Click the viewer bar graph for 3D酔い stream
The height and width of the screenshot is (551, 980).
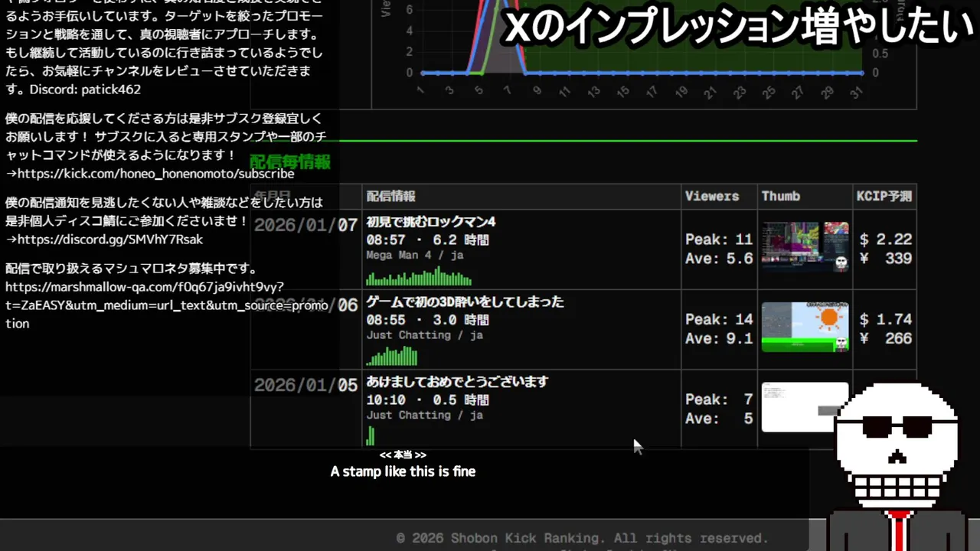click(392, 356)
